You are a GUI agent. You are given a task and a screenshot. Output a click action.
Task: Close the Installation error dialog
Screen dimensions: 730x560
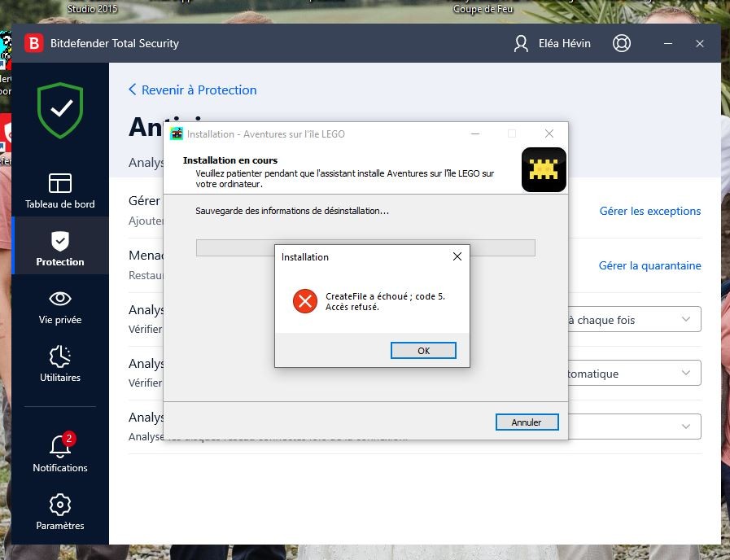click(x=457, y=256)
